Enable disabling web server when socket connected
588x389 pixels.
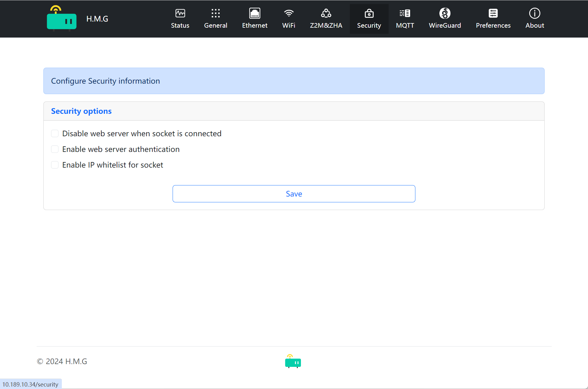[55, 133]
